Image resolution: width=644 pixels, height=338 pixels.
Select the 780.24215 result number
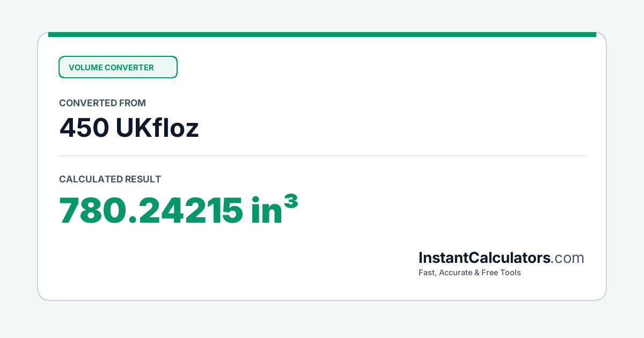click(151, 210)
